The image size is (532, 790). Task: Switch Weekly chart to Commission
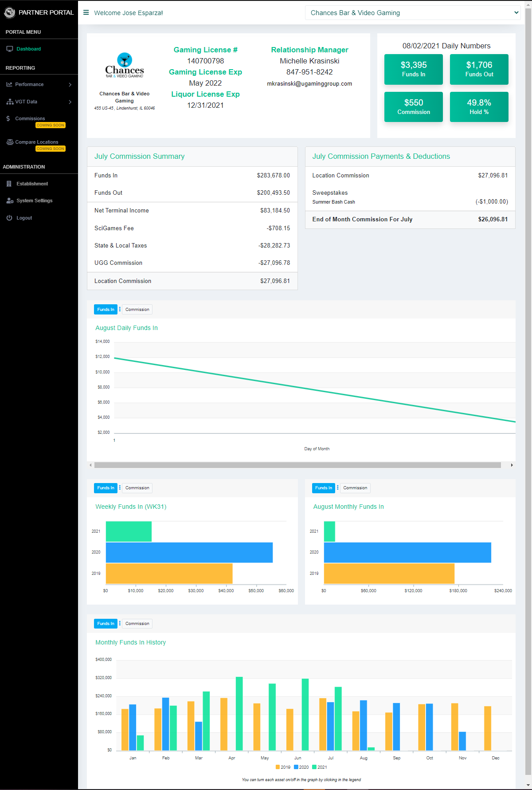pyautogui.click(x=137, y=487)
